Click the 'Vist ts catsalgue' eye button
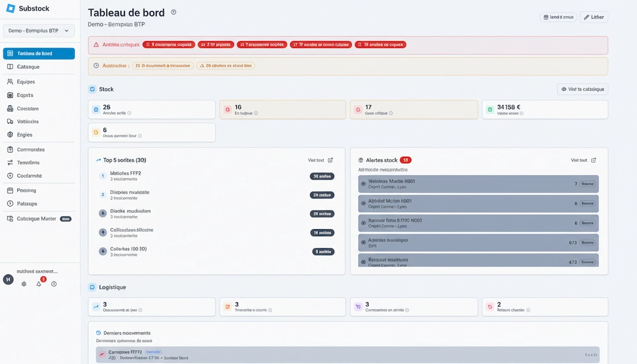The height and width of the screenshot is (364, 637). click(583, 89)
